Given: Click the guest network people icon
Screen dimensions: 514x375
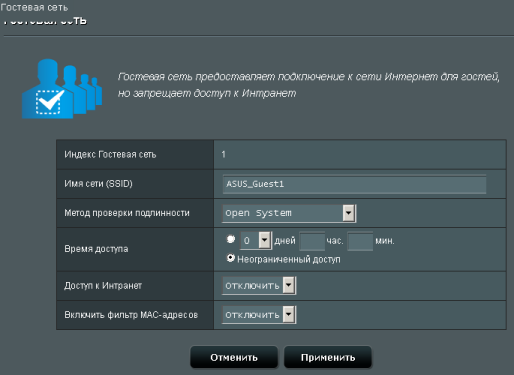Looking at the screenshot, I should [x=62, y=89].
